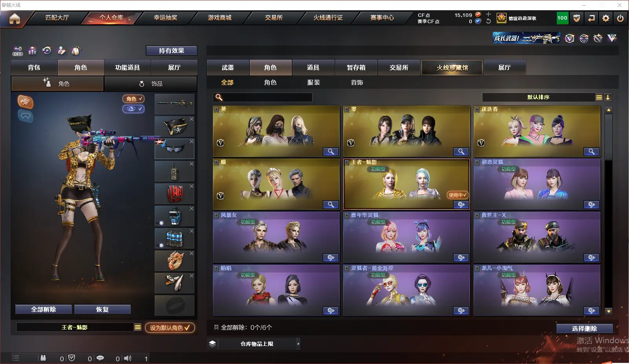This screenshot has width=629, height=364.
Task: Open player rank emblem avatar
Action: (x=501, y=18)
